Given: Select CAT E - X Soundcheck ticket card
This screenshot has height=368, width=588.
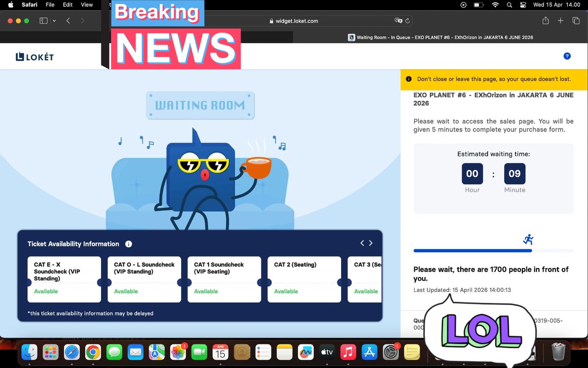Looking at the screenshot, I should pos(65,279).
